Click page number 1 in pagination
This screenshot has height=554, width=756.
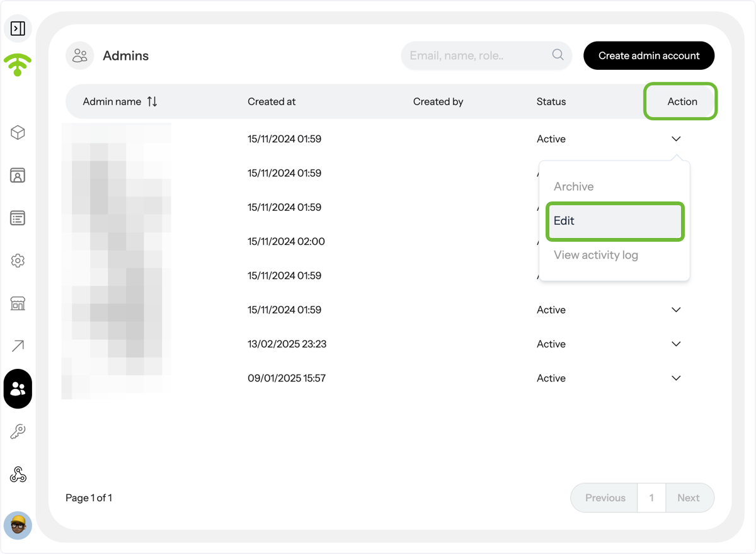[652, 498]
